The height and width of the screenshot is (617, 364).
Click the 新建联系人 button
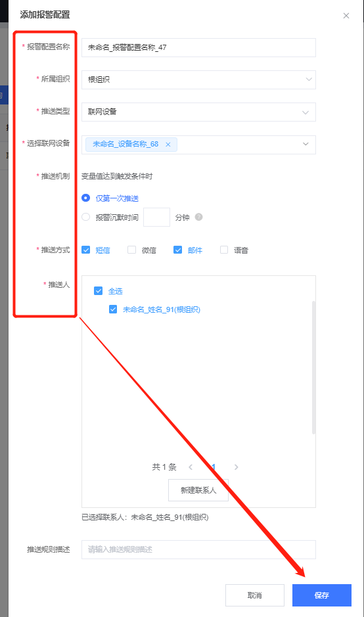coord(198,490)
